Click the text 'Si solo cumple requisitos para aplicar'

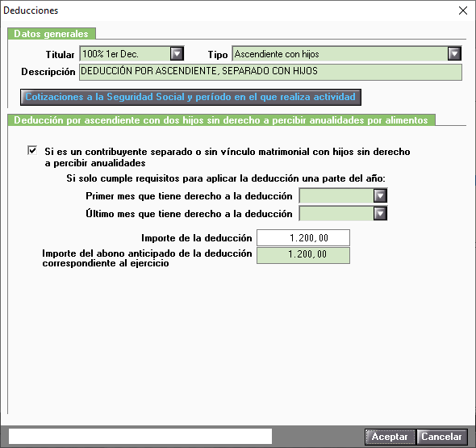click(226, 178)
